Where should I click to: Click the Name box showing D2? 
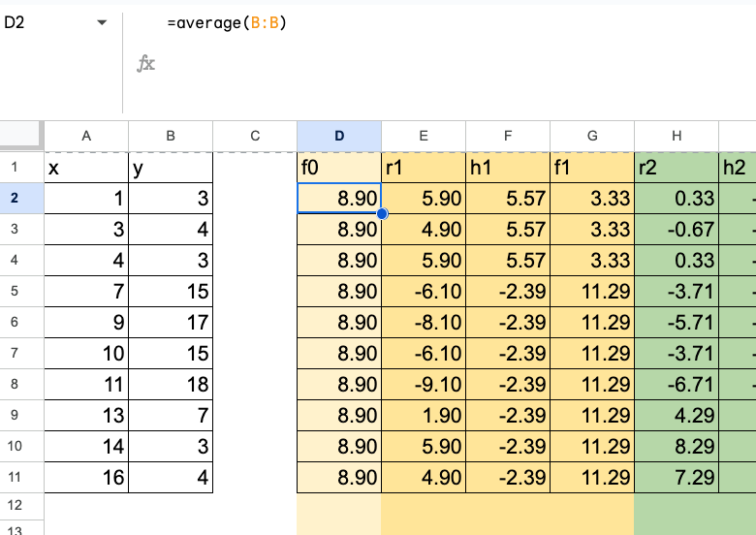[44, 22]
